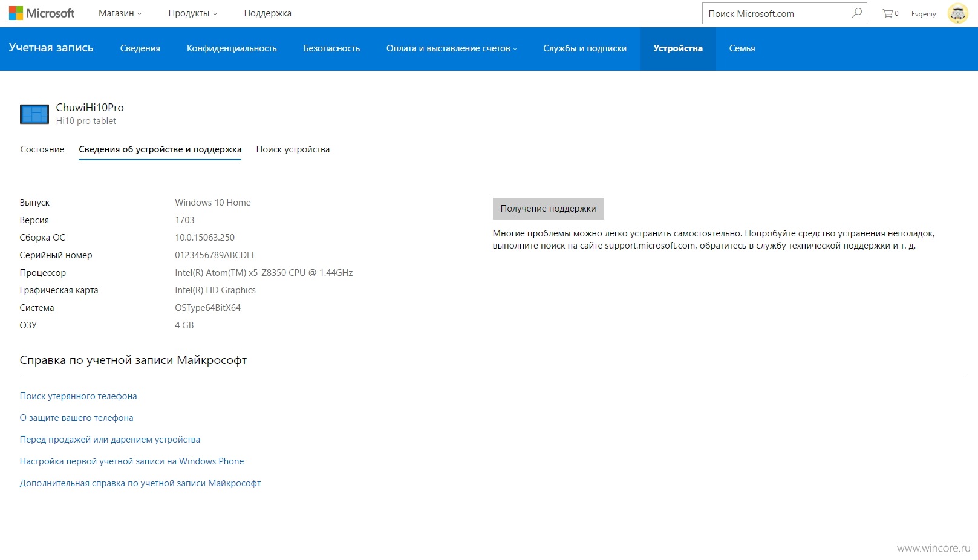This screenshot has height=560, width=978.
Task: Open Перед продажей или дарением устройства link
Action: tap(110, 440)
